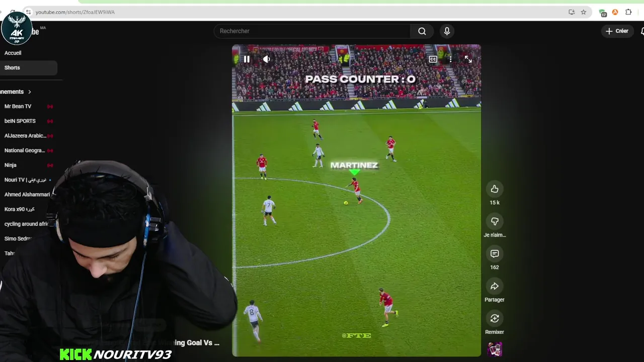Toggle closed captions on the Short
This screenshot has height=362, width=644.
coord(433,59)
